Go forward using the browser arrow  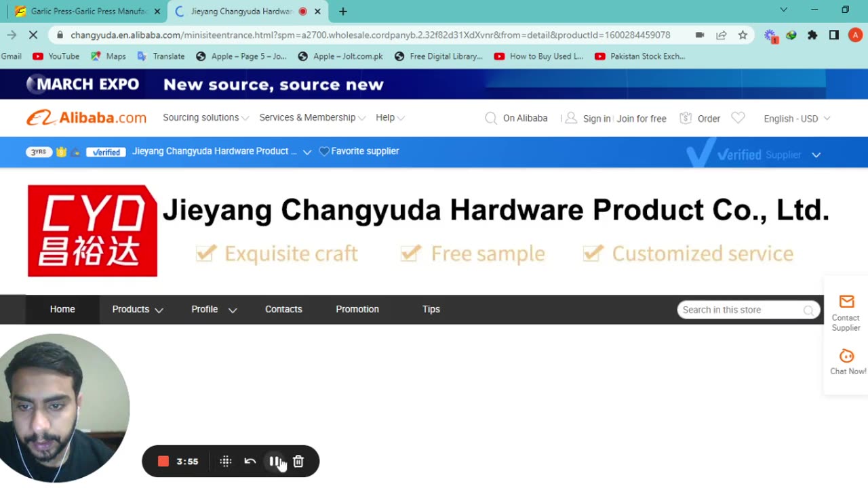[12, 35]
